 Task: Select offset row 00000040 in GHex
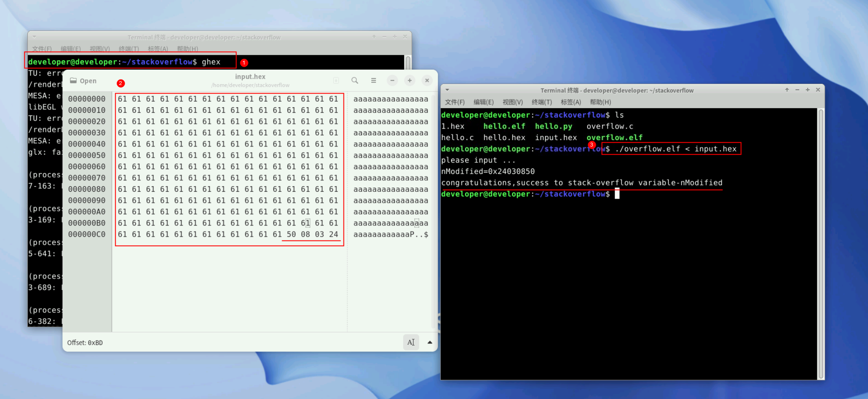pyautogui.click(x=87, y=144)
